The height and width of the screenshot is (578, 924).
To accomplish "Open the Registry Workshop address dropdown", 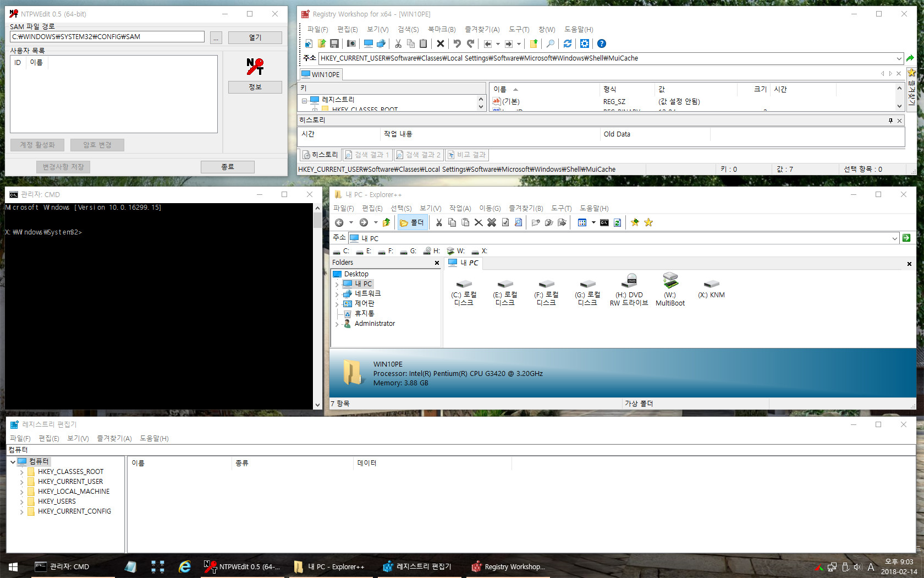I will coord(899,58).
